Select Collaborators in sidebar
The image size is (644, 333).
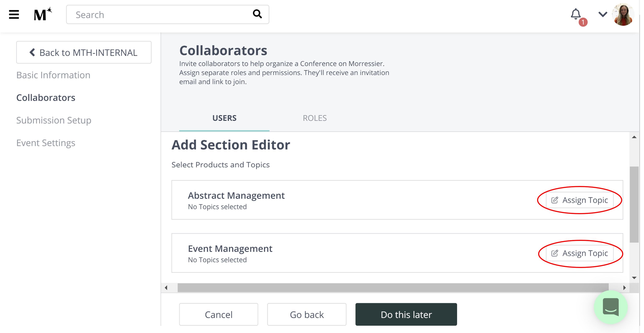[x=46, y=98]
